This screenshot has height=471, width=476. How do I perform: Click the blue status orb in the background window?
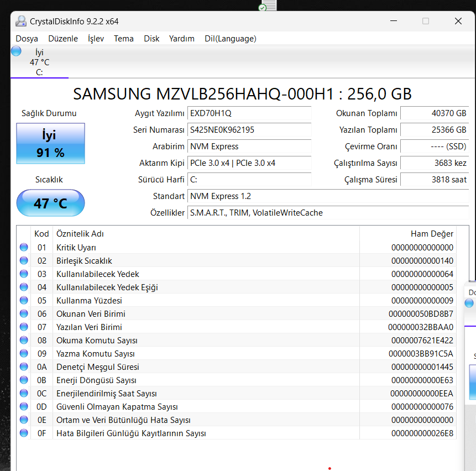coord(469,303)
